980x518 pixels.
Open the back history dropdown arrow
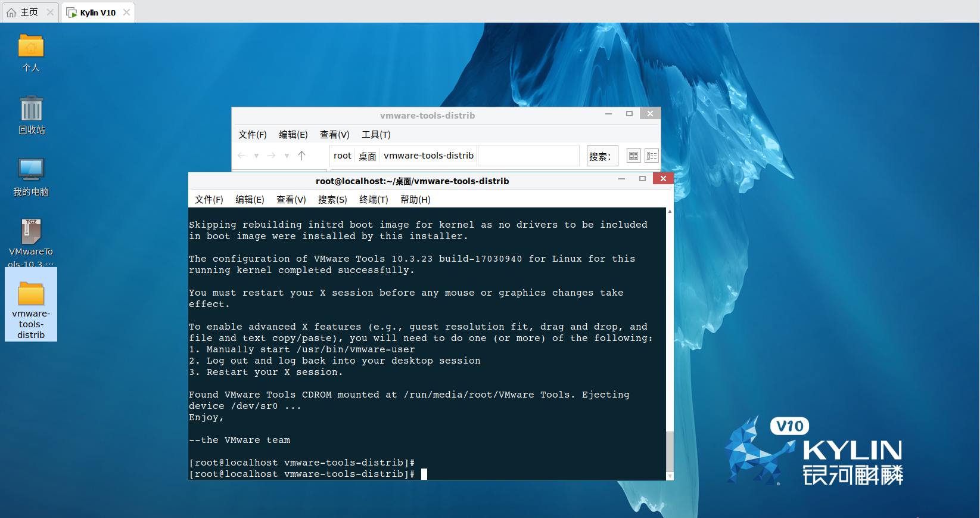pos(256,156)
